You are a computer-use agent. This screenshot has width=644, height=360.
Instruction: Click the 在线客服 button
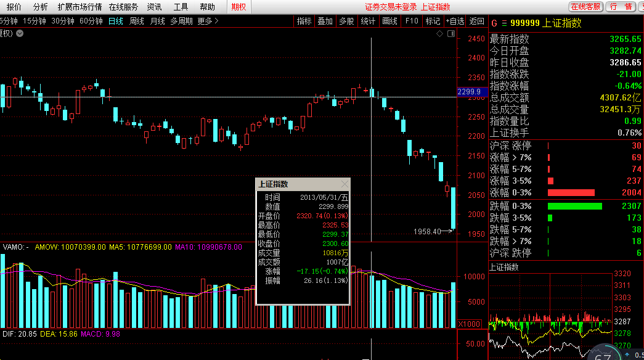pyautogui.click(x=585, y=7)
